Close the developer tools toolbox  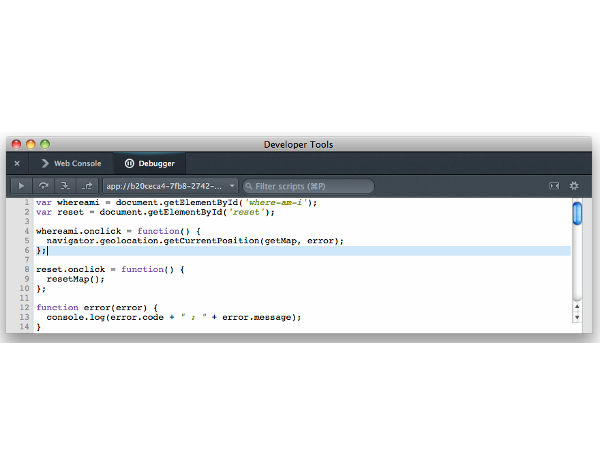tap(17, 163)
